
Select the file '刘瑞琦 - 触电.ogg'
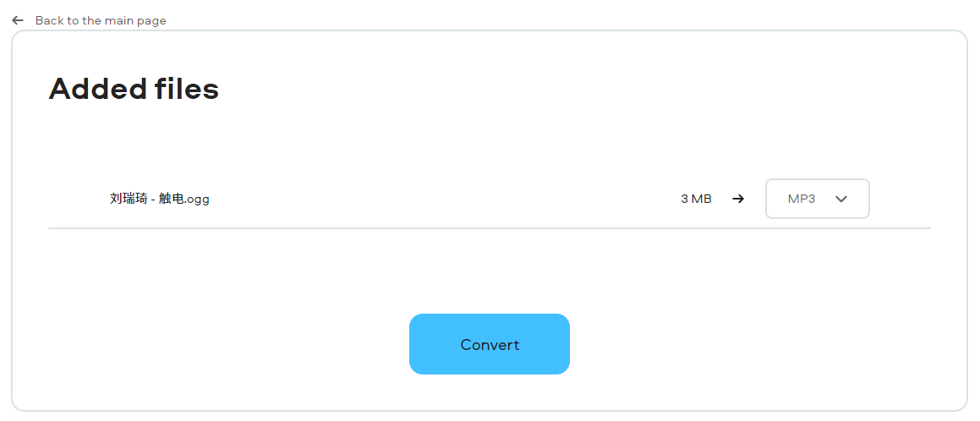click(x=159, y=200)
